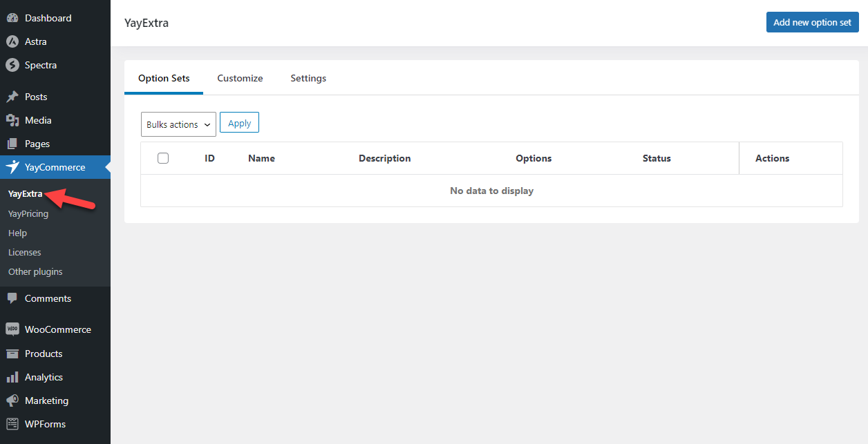
Task: Open the YayPricing submenu link
Action: 28,213
